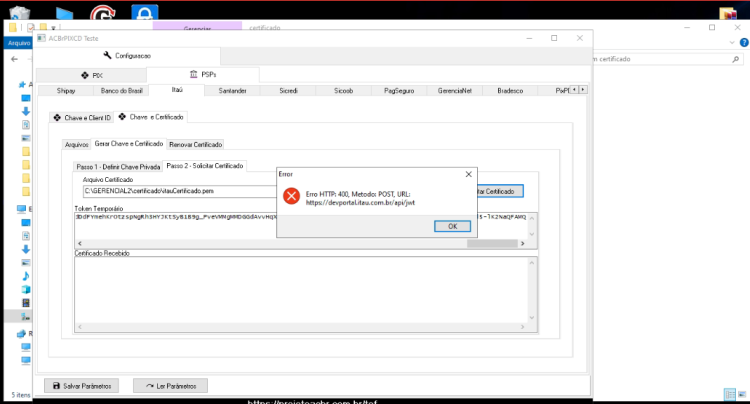Click Certificado Recebido scroll down arrow

(532, 318)
